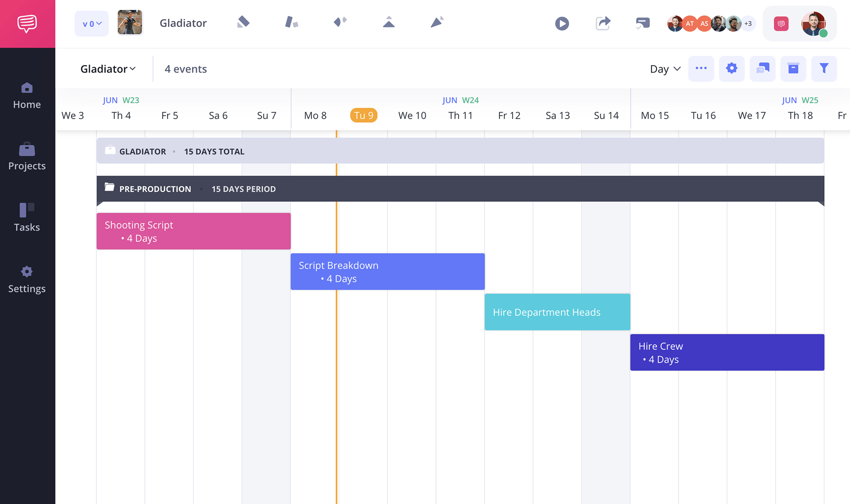The width and height of the screenshot is (850, 504).
Task: Click the Sa 6 date header
Action: 218,115
